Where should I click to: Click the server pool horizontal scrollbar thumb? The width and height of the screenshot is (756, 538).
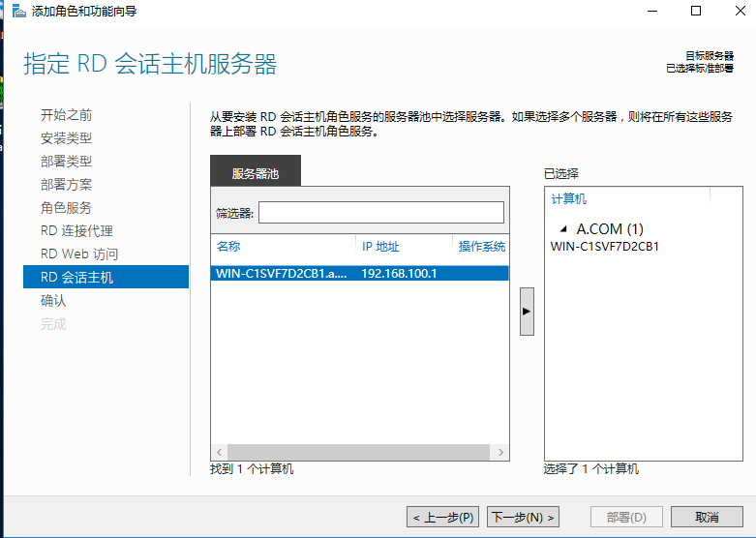(x=359, y=452)
